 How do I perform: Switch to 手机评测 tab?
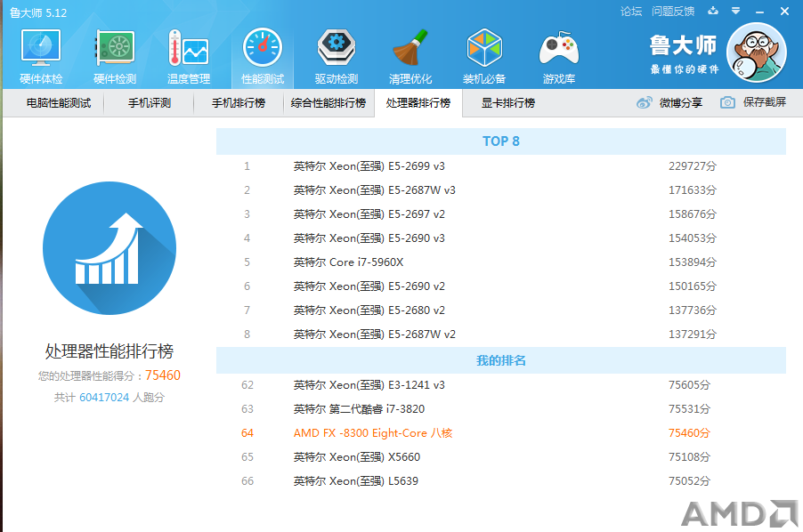click(149, 103)
